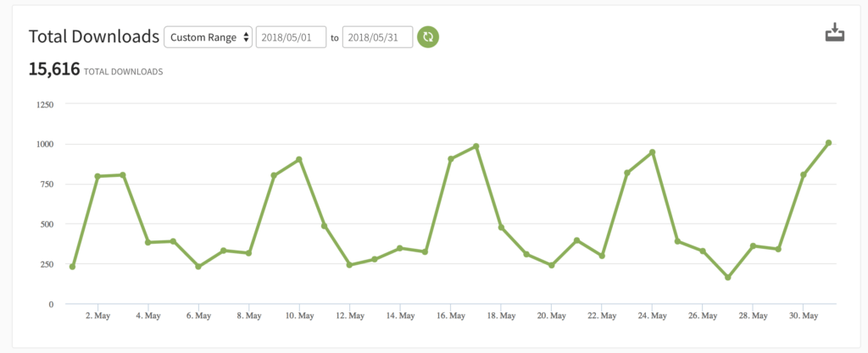
Task: Click the 12 May data point
Action: tap(349, 265)
